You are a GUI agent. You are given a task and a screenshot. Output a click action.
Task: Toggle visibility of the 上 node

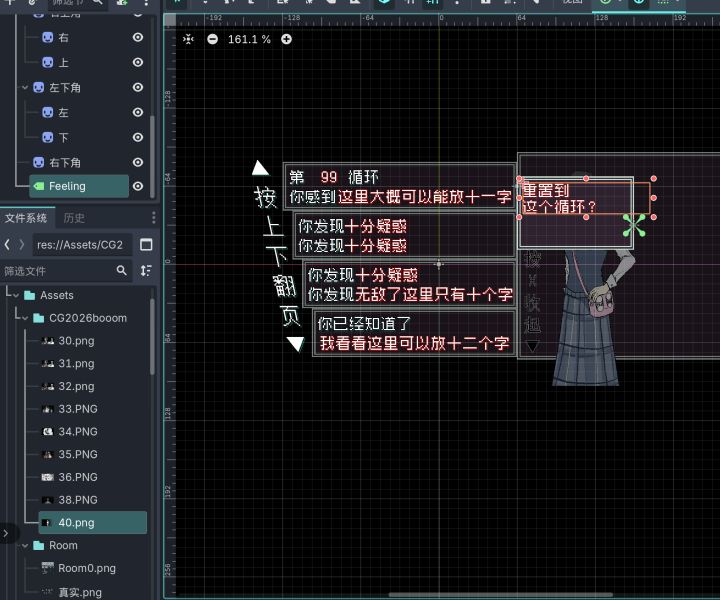[138, 62]
